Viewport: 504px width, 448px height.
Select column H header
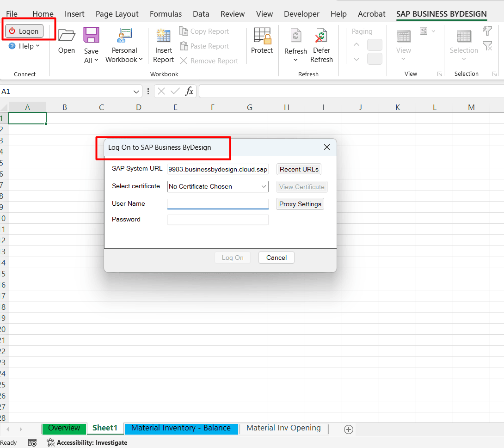(286, 107)
